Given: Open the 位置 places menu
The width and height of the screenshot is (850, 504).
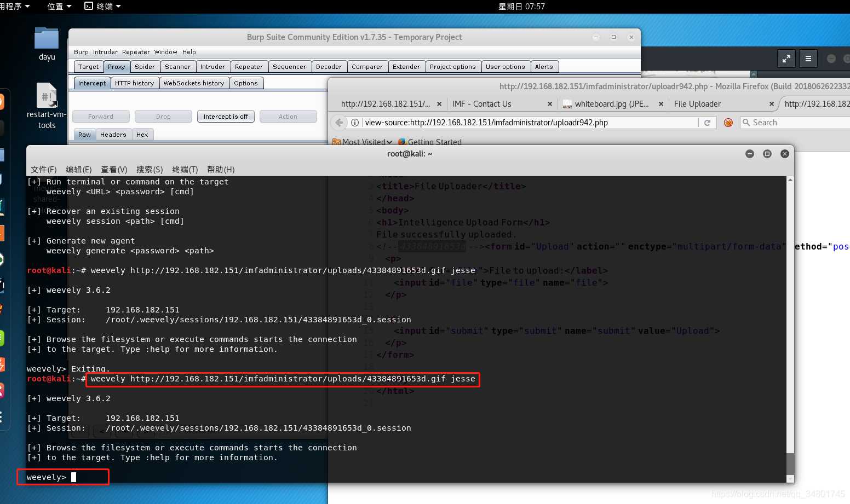Looking at the screenshot, I should pyautogui.click(x=59, y=7).
